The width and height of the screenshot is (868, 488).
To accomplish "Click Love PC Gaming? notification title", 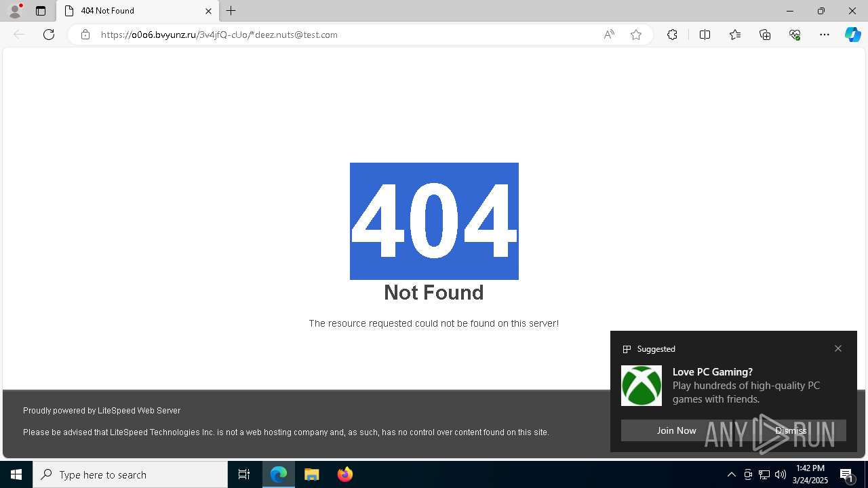I will 713,372.
